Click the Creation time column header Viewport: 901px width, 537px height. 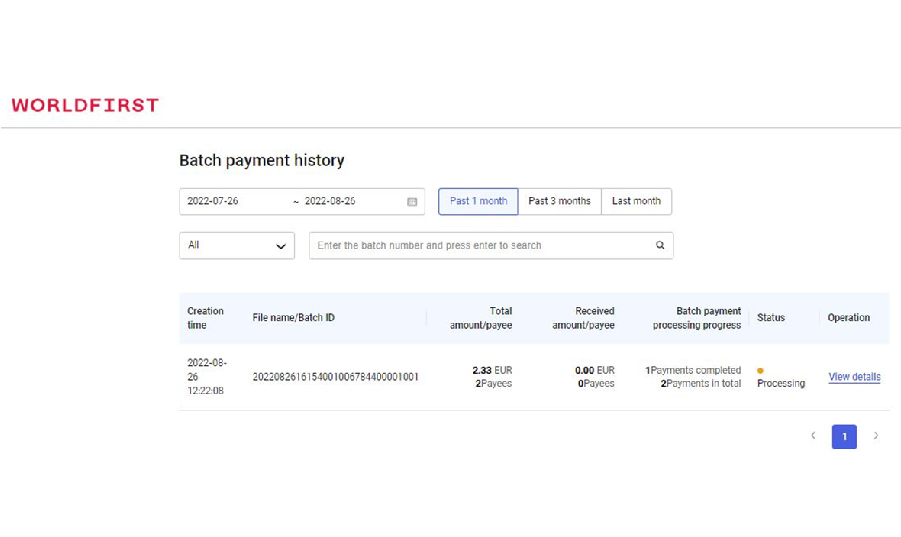click(x=206, y=318)
